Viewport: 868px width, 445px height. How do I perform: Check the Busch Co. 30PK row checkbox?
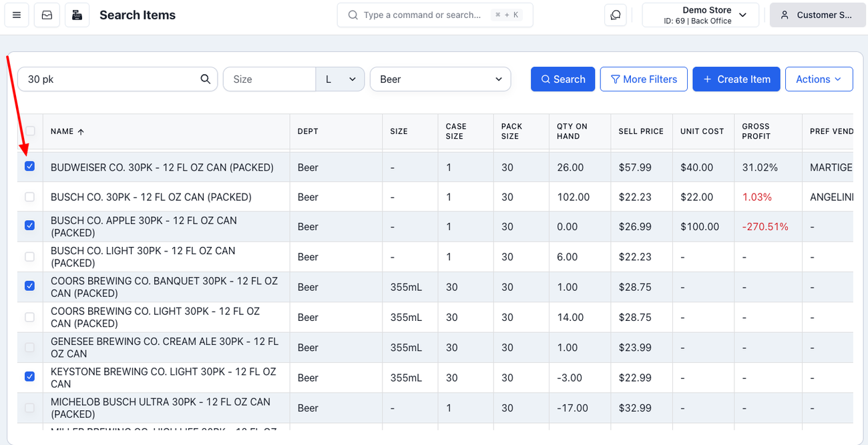click(x=29, y=197)
